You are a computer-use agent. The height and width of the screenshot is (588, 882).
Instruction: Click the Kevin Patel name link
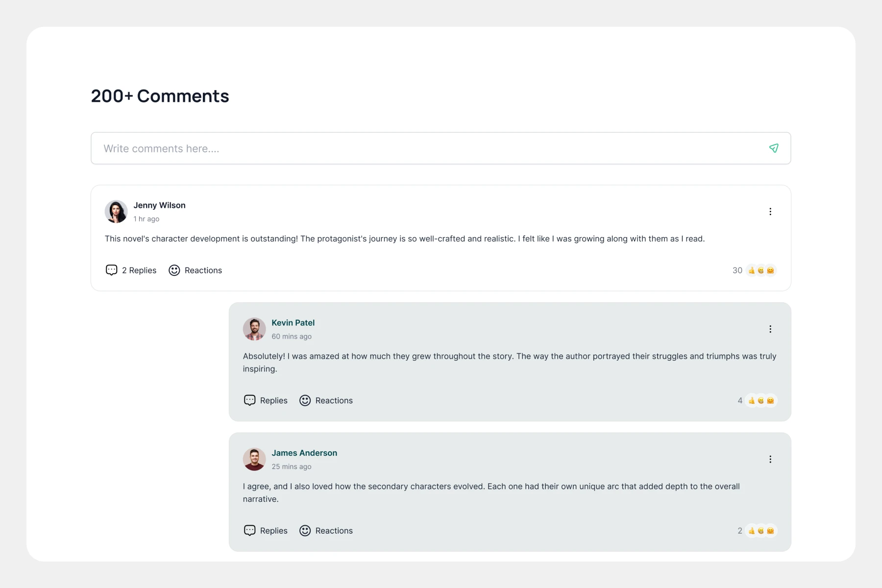click(x=293, y=323)
